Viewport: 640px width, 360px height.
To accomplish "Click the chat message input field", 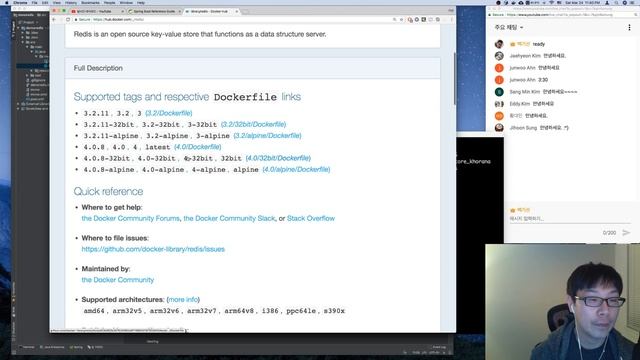I will point(569,219).
